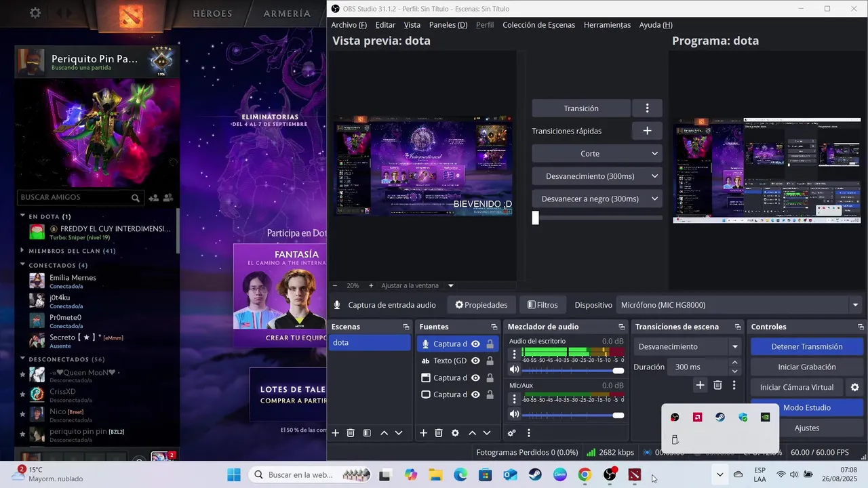Click Transición button

(x=581, y=108)
